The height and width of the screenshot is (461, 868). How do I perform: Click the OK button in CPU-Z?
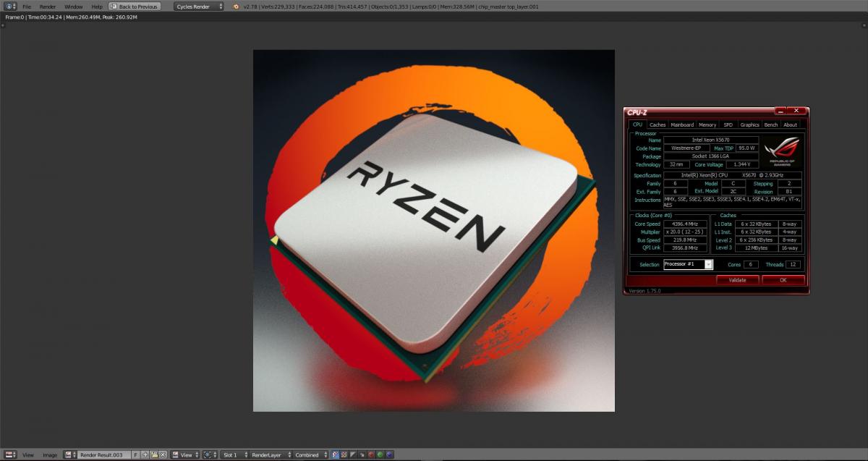[783, 280]
